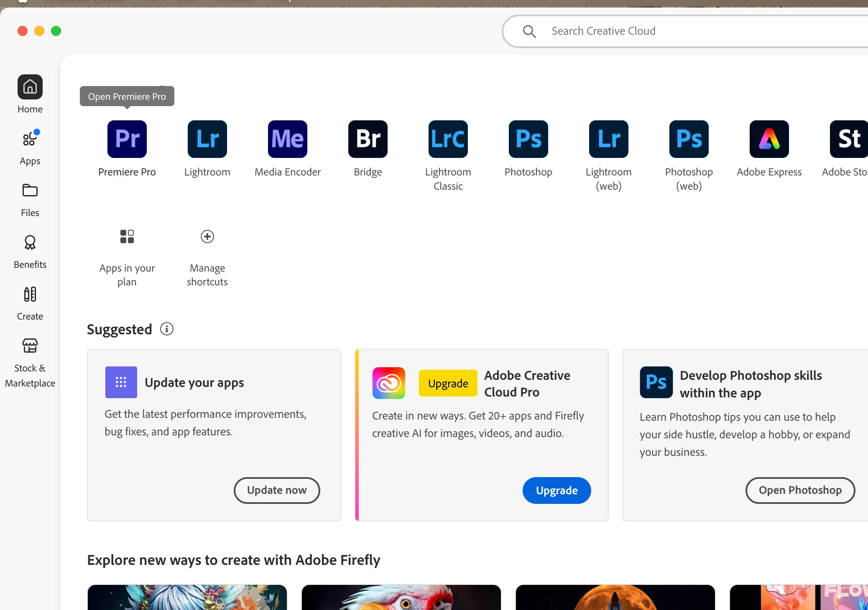
Task: Open the parrot Firefly thumbnail
Action: tap(401, 597)
